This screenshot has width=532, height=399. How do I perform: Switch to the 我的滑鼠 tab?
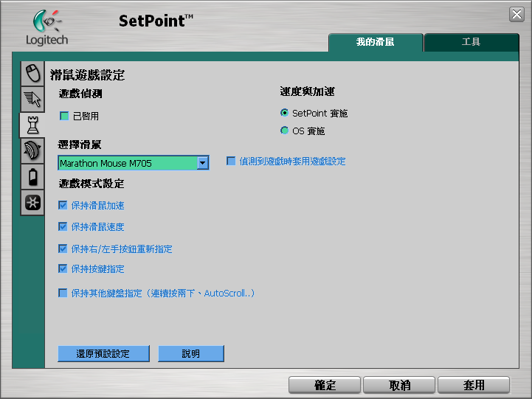click(376, 42)
